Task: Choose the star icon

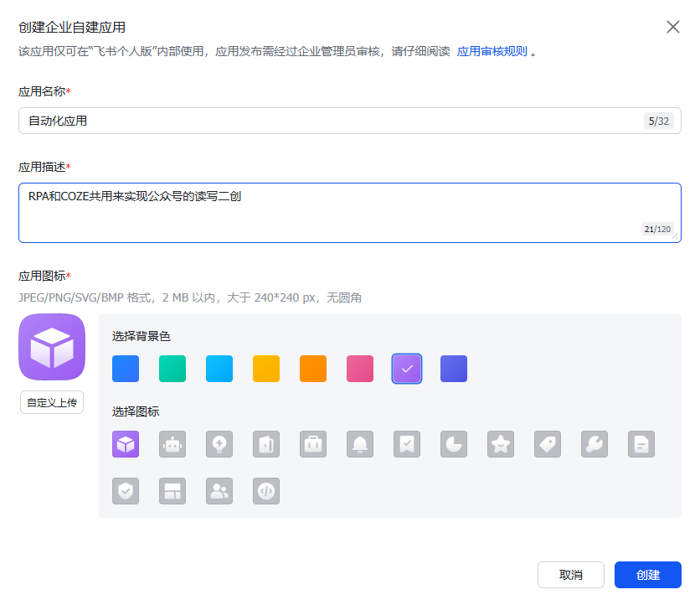Action: tap(501, 444)
